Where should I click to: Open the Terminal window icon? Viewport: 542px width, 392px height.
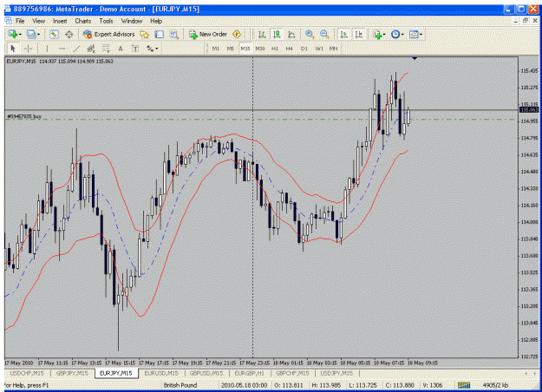point(159,34)
